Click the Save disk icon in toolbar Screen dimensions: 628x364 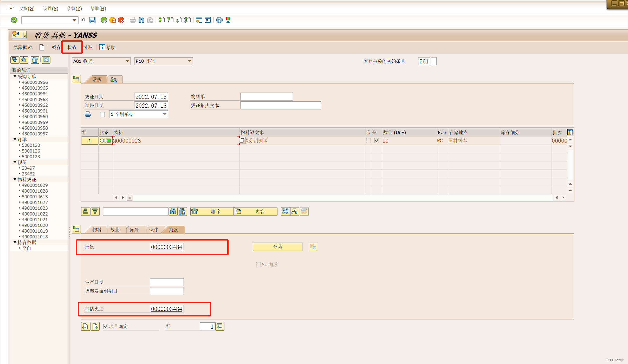(92, 20)
